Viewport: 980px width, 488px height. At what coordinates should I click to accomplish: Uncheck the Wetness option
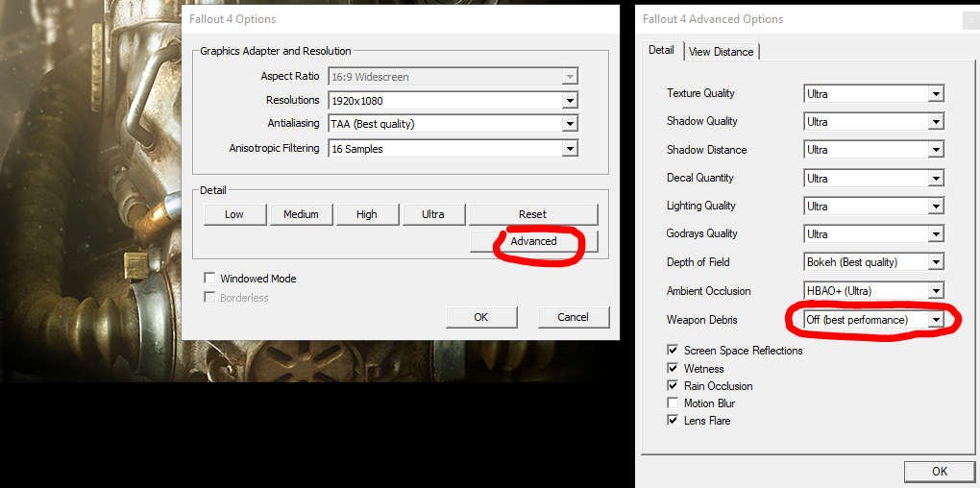(x=673, y=369)
